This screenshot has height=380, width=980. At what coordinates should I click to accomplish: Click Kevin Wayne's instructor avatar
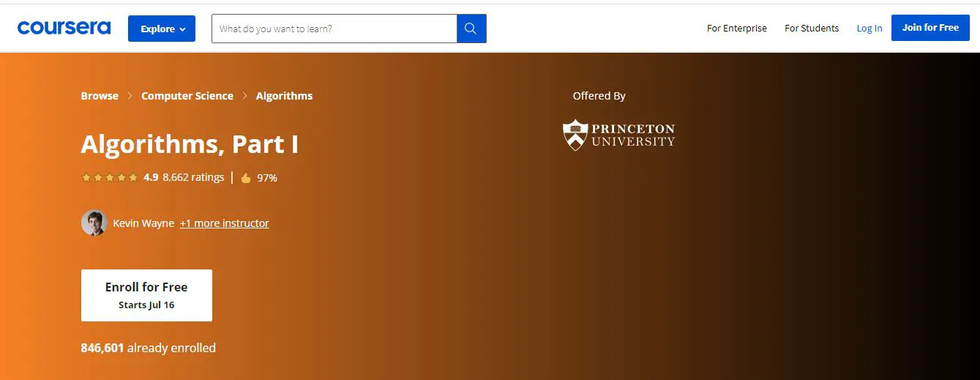click(94, 223)
